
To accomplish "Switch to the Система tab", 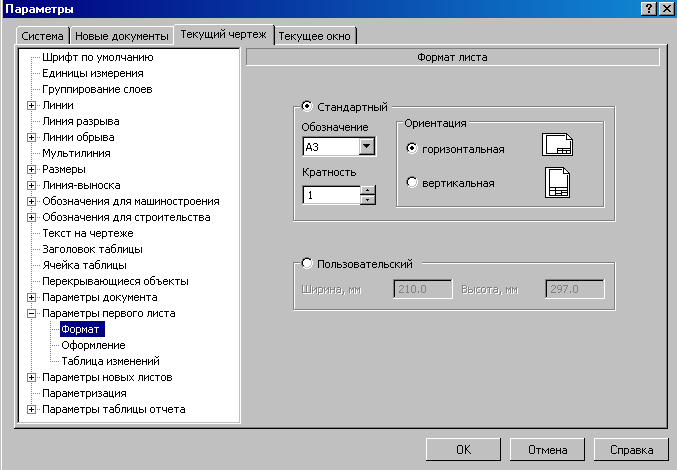I will point(42,36).
